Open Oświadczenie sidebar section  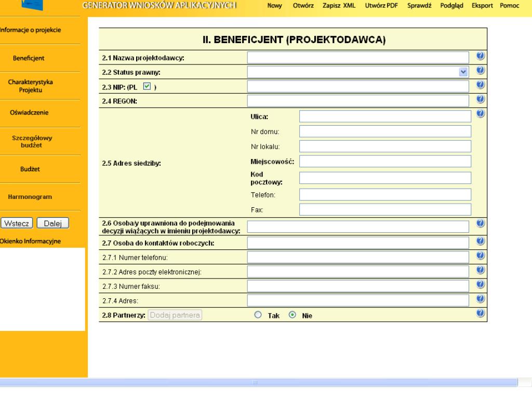29,113
